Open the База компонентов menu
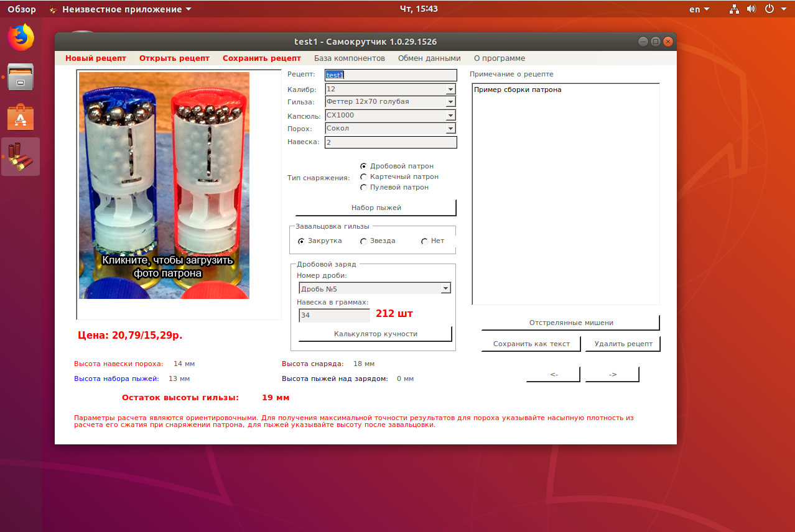This screenshot has width=795, height=532. tap(349, 58)
